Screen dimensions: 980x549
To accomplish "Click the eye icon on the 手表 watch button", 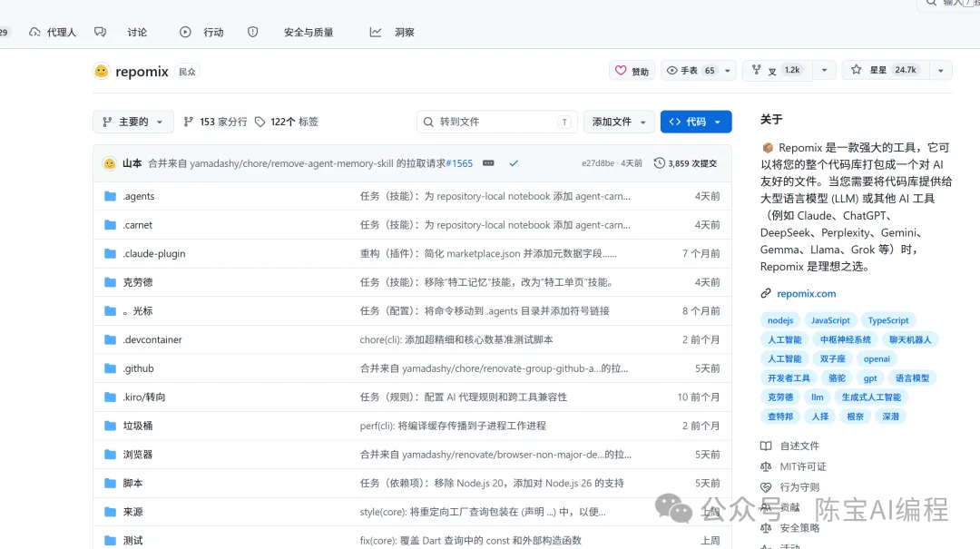I will coord(671,71).
